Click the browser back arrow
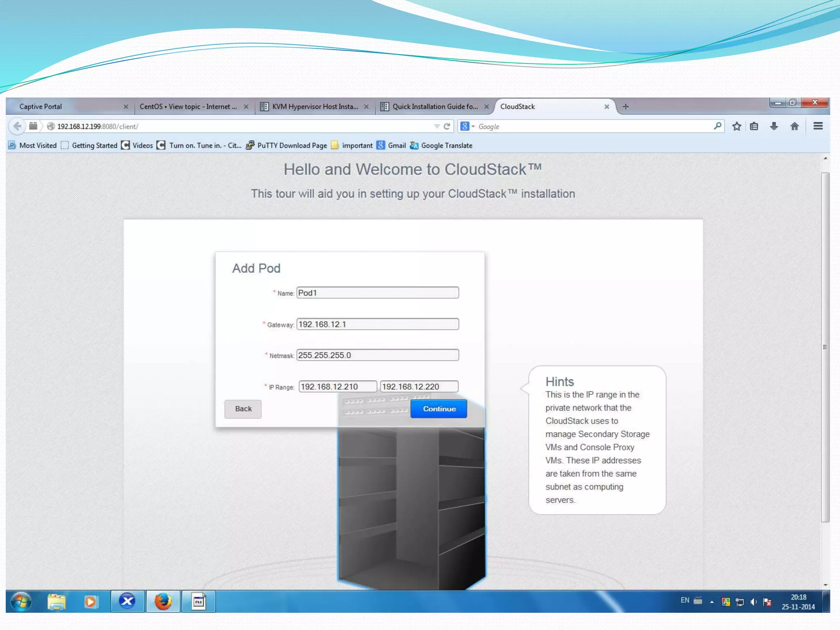Viewport: 840px width, 630px height. [17, 126]
